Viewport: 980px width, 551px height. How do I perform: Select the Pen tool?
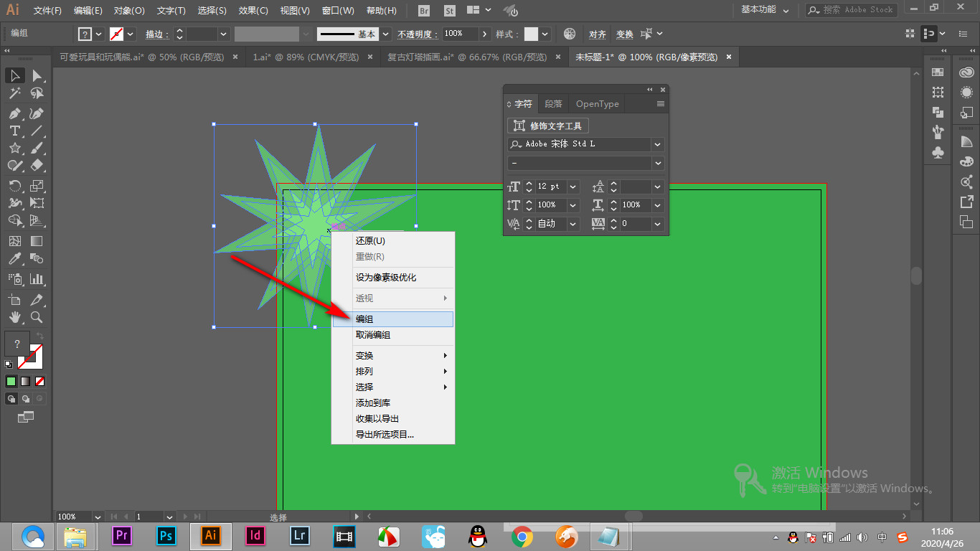14,113
